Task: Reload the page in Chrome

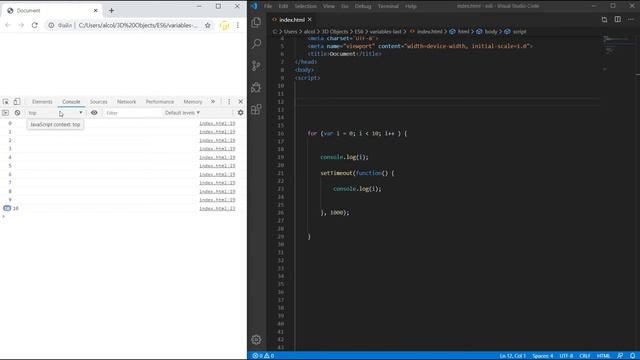Action: click(35, 25)
